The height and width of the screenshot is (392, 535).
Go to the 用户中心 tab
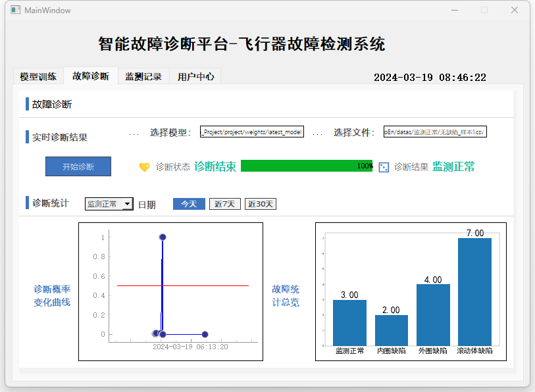tap(195, 76)
